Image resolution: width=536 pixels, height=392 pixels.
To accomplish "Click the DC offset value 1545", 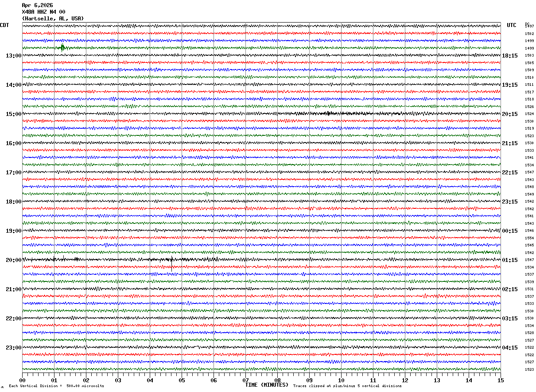I will [529, 245].
